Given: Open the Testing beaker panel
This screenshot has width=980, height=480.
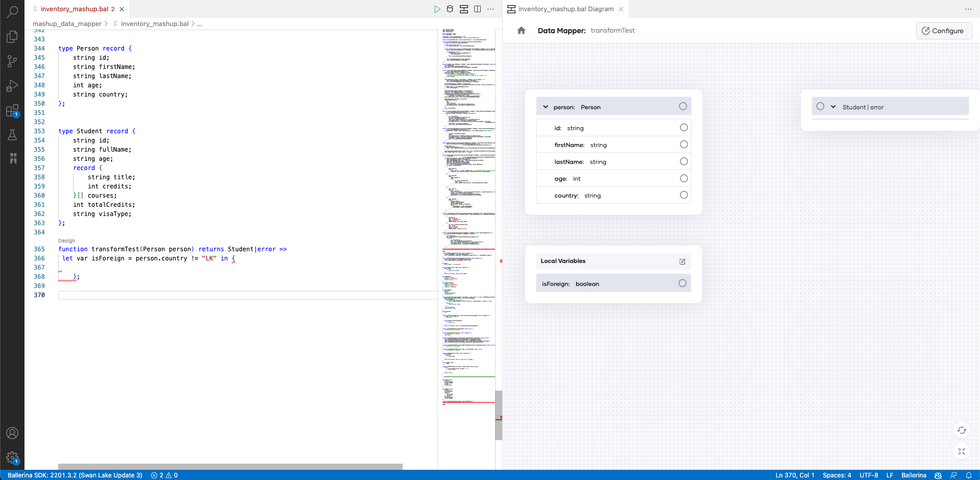Looking at the screenshot, I should coord(12,135).
